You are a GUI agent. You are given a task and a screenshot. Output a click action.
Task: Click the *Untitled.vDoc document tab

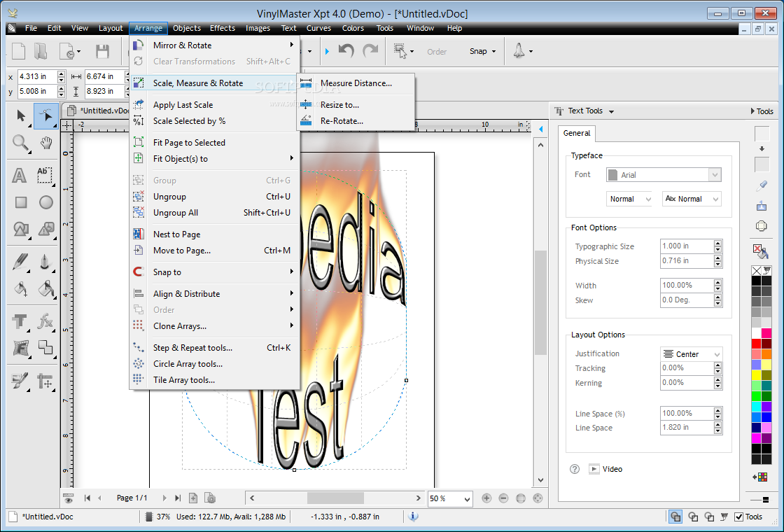click(99, 111)
